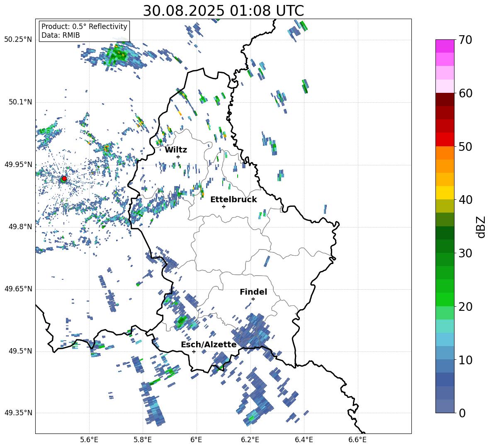Click the 10 tick label on colorbar
491x448 pixels.
pyautogui.click(x=465, y=360)
